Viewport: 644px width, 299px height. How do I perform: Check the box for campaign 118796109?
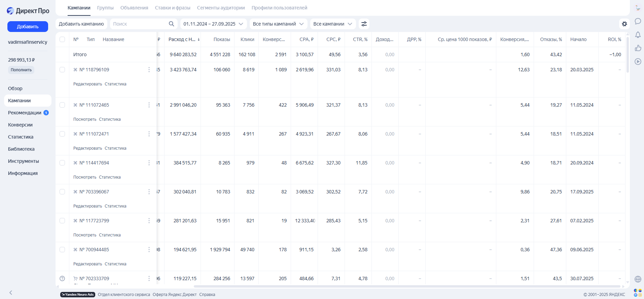62,70
